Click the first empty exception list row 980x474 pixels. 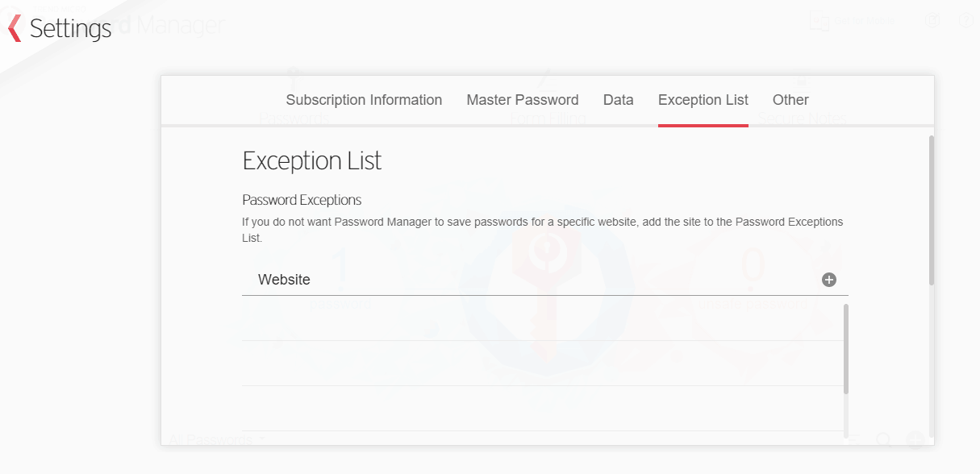[532, 318]
